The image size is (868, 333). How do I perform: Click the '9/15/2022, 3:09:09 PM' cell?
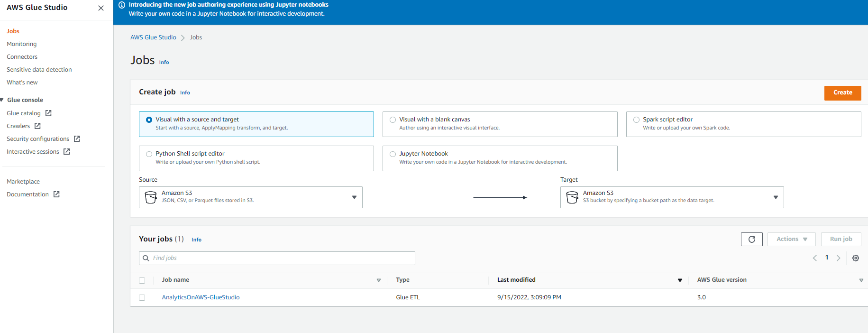coord(529,297)
